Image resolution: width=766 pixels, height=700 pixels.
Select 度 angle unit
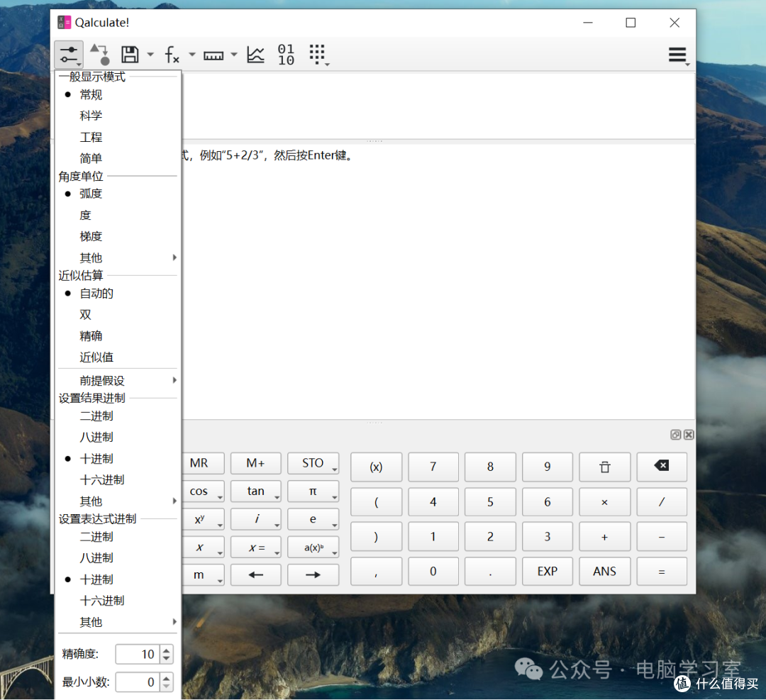point(118,216)
